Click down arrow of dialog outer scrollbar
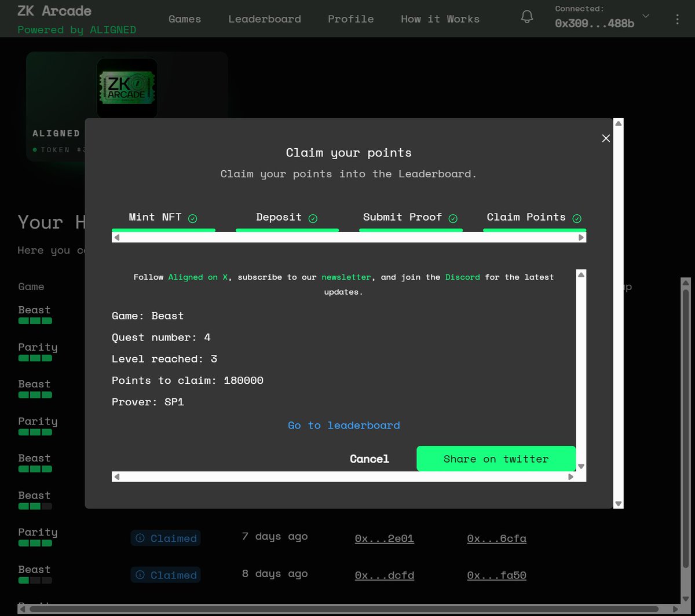The image size is (695, 616). pyautogui.click(x=619, y=504)
